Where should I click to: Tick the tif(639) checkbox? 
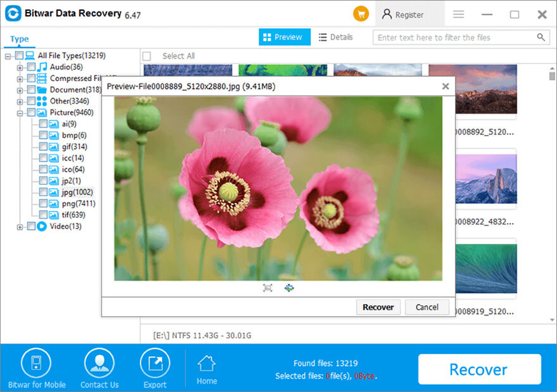pos(43,215)
